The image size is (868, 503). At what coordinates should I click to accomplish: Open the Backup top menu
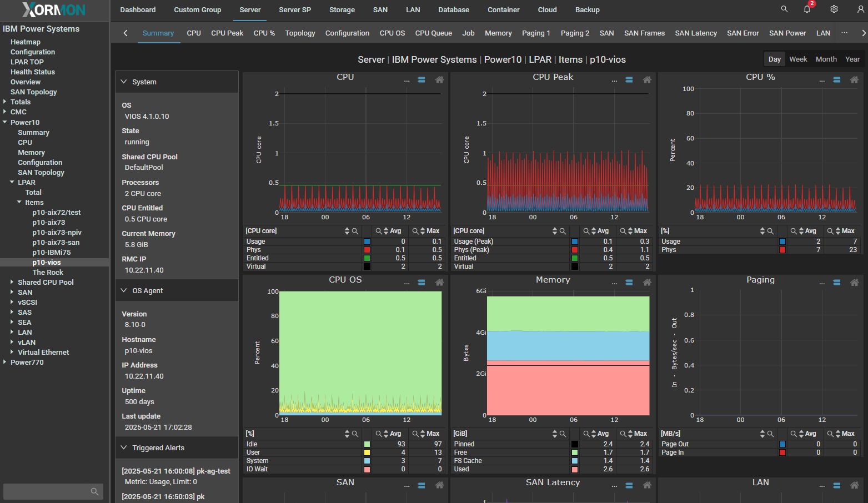point(587,9)
